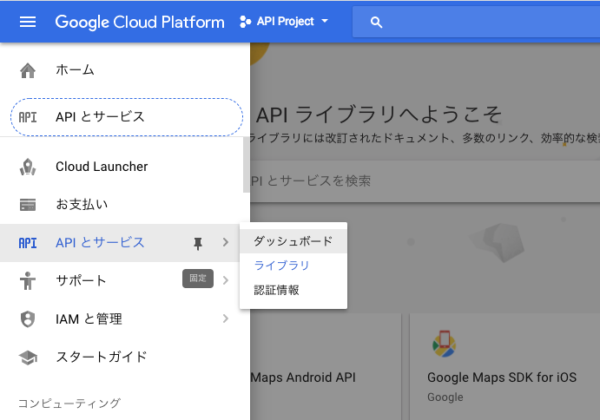The height and width of the screenshot is (420, 600).
Task: Expand サポート submenu chevron
Action: [x=225, y=280]
